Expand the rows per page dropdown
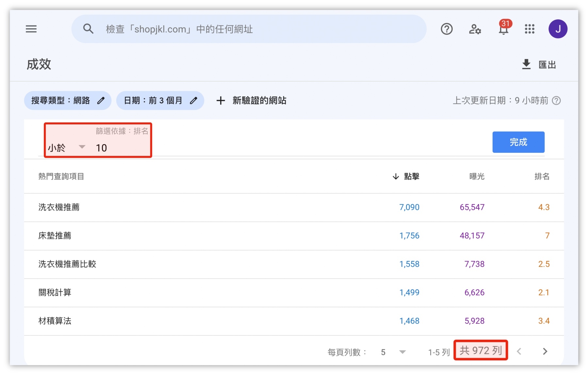Image resolution: width=588 pixels, height=375 pixels. [402, 352]
